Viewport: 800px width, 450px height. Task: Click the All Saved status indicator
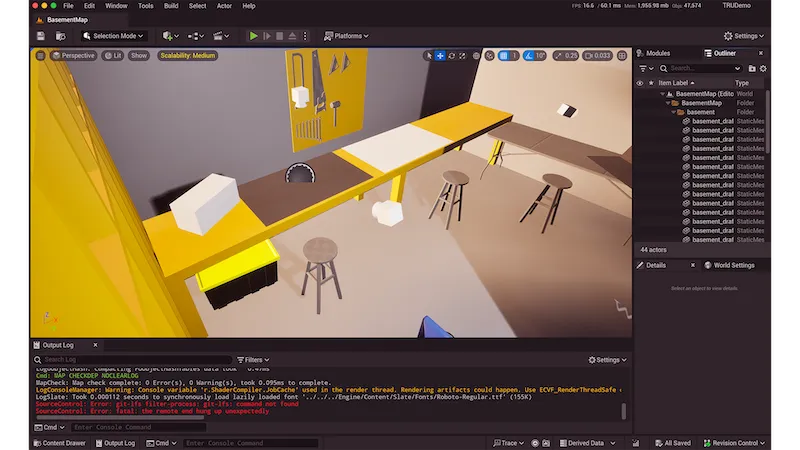click(x=673, y=443)
